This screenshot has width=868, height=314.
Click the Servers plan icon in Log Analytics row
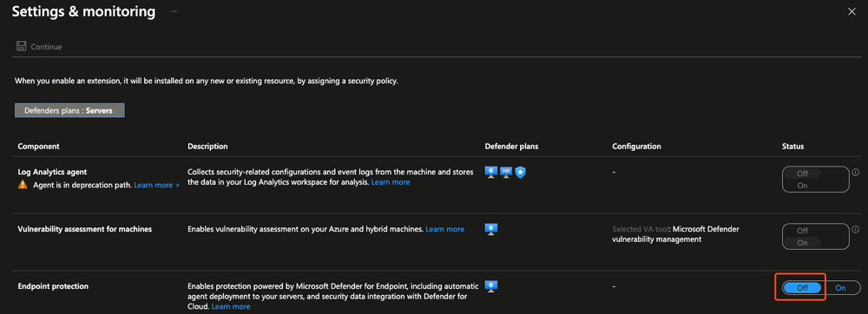491,172
